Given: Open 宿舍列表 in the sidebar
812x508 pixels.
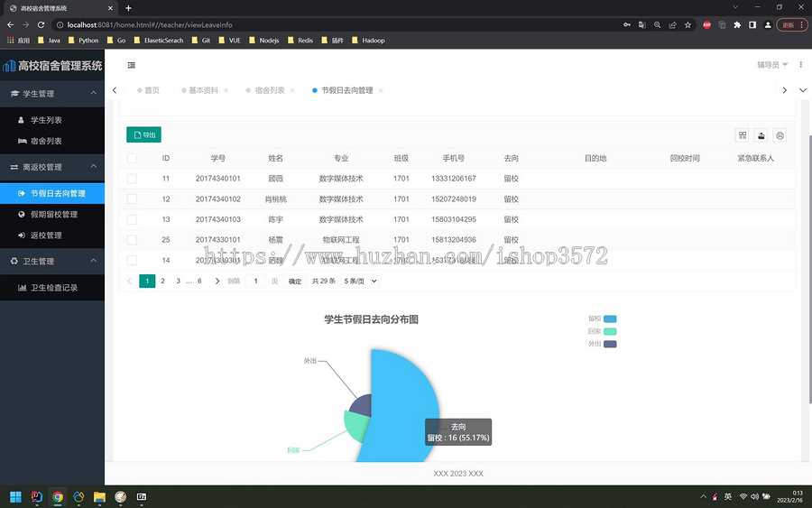Looking at the screenshot, I should tap(52, 141).
